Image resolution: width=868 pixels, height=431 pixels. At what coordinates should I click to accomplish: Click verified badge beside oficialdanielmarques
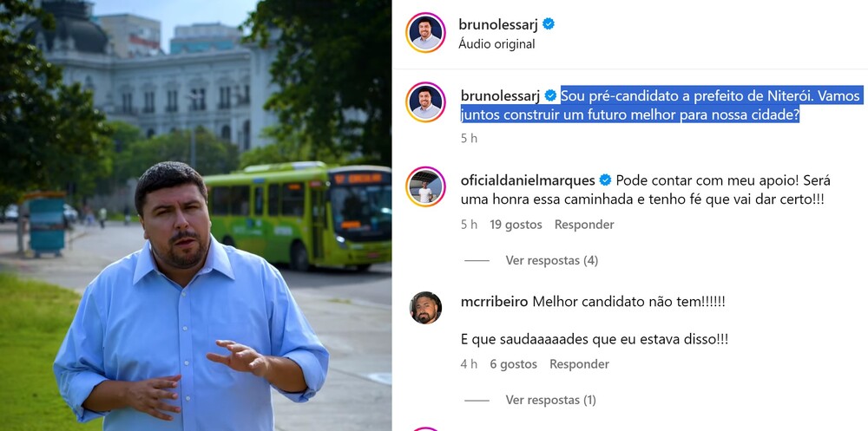click(x=606, y=180)
